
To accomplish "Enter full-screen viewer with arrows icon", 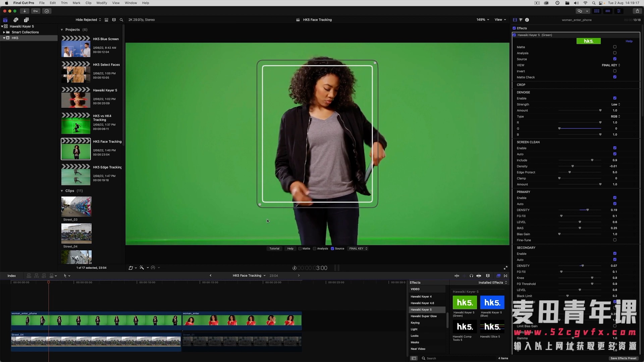I will 505,268.
